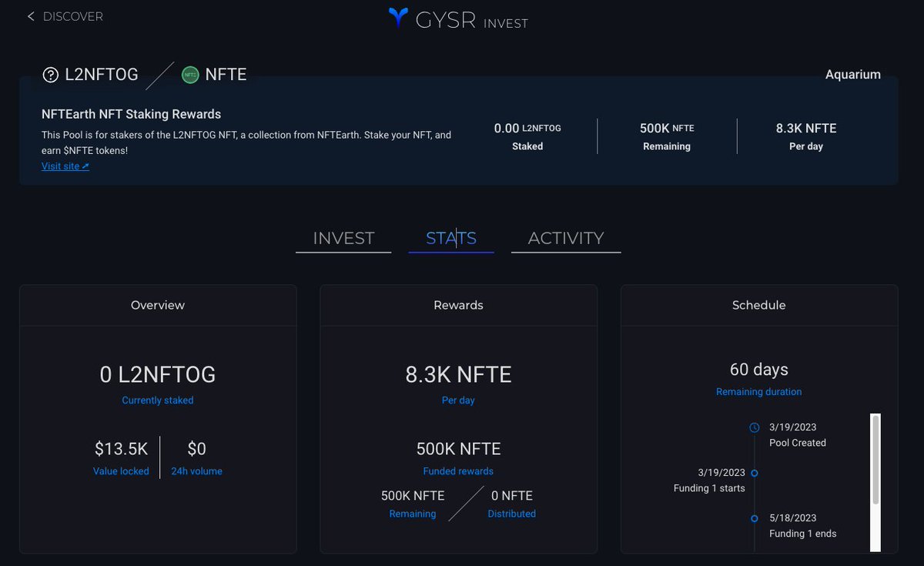
Task: Click the Per day label in Rewards card
Action: click(x=458, y=400)
